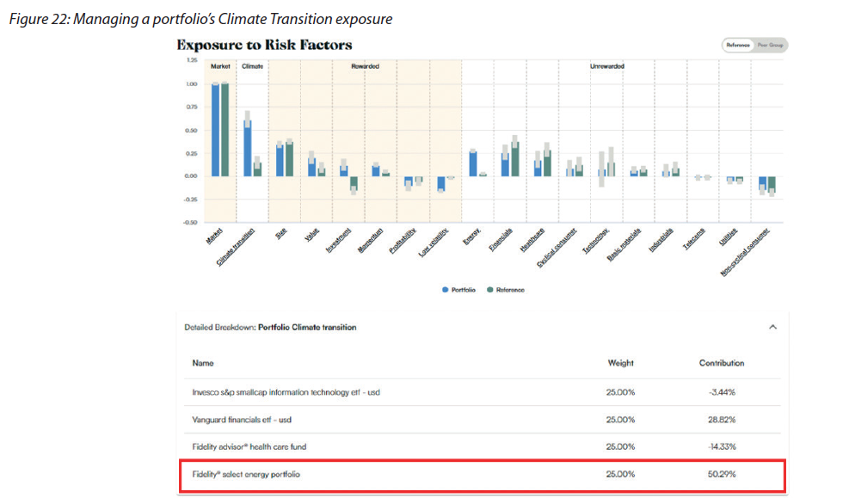Collapse the Detailed Breakdown chevron

pyautogui.click(x=772, y=328)
